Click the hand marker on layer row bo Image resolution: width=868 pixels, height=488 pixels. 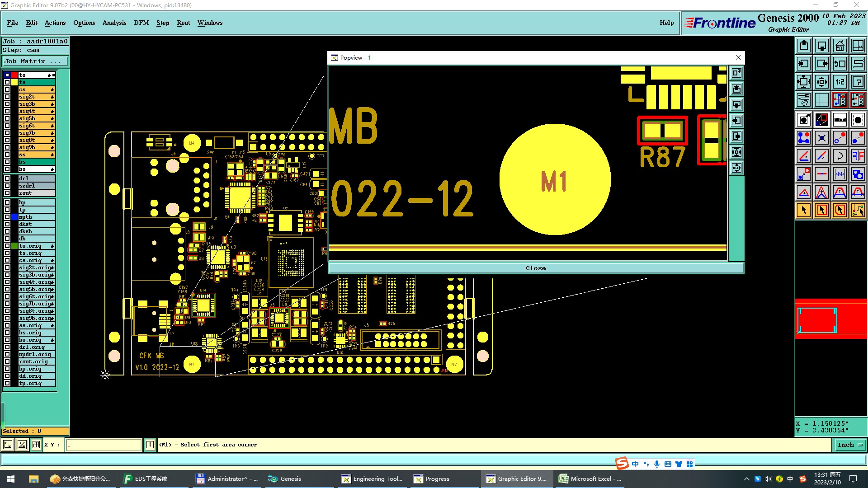52,169
